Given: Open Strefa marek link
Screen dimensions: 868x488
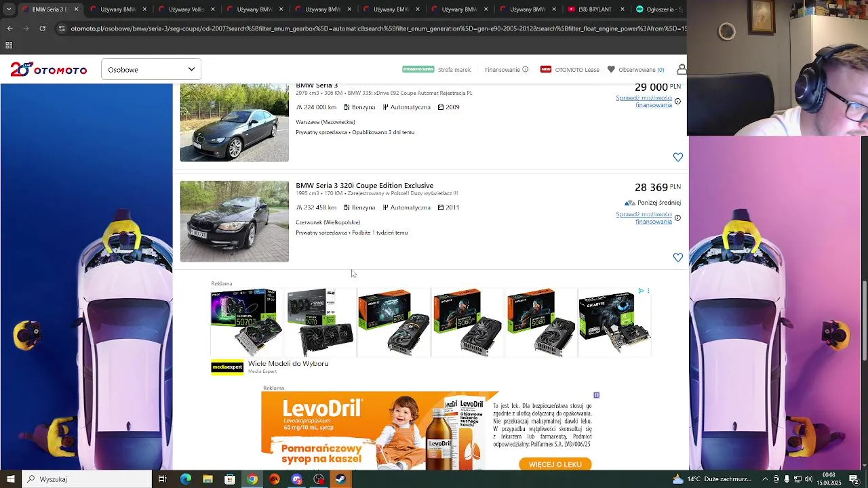Looking at the screenshot, I should [454, 70].
